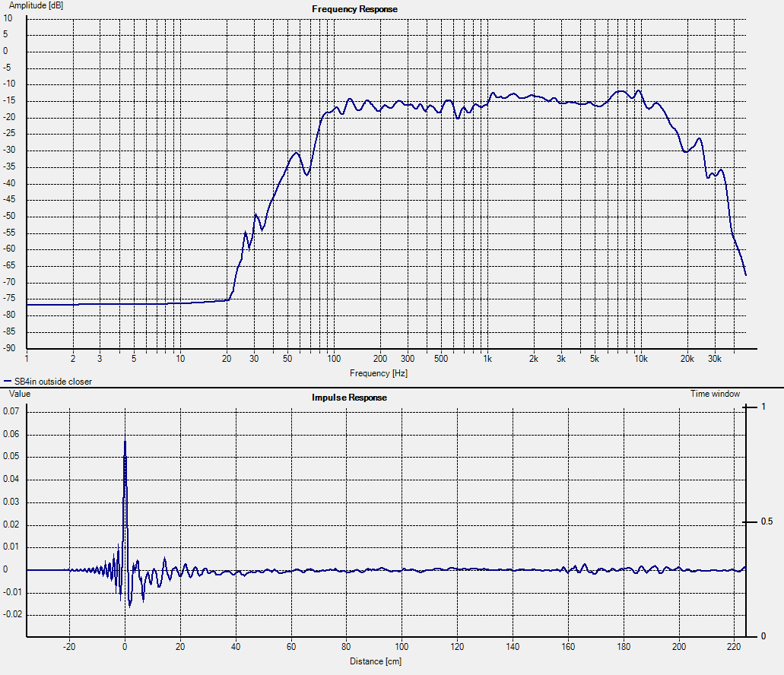Click the "60" distance axis tick label
The height and width of the screenshot is (675, 784).
(291, 647)
